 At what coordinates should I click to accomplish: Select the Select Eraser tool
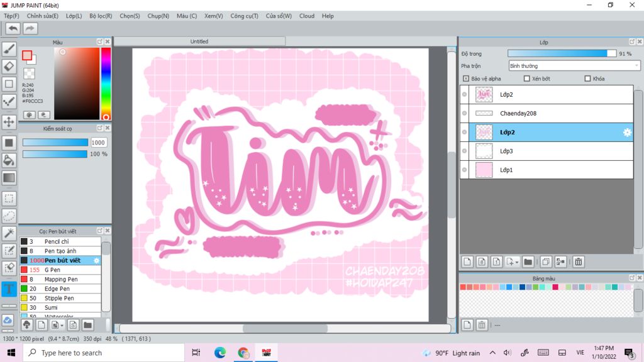[x=9, y=268]
